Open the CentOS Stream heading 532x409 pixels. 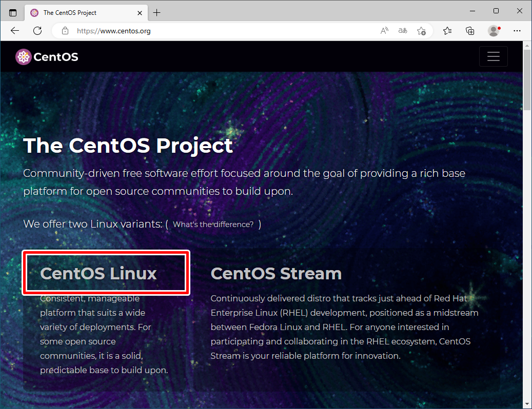[276, 274]
